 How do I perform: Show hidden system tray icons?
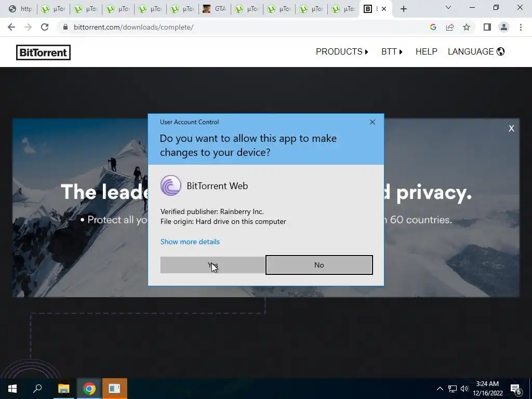click(x=440, y=389)
